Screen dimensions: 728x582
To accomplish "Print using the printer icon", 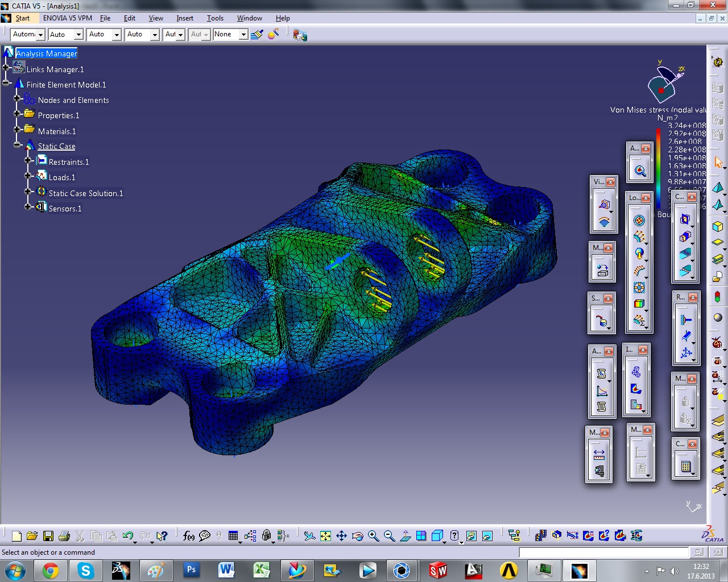I will click(x=64, y=536).
